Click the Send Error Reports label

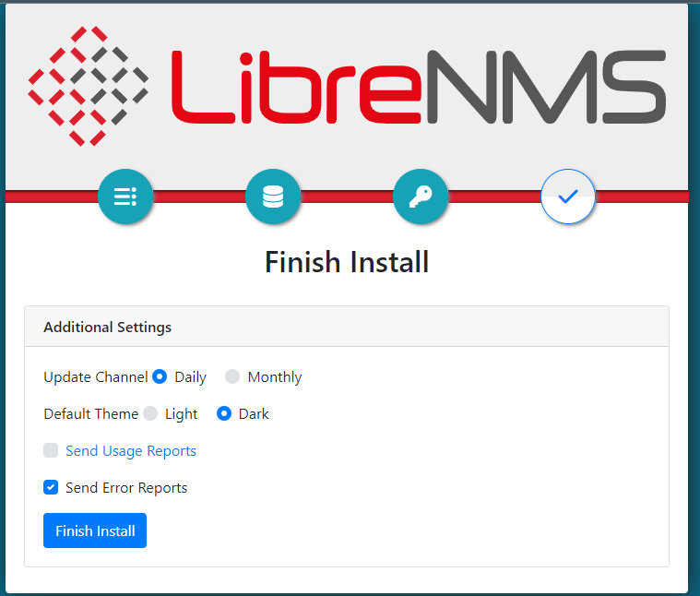(126, 488)
